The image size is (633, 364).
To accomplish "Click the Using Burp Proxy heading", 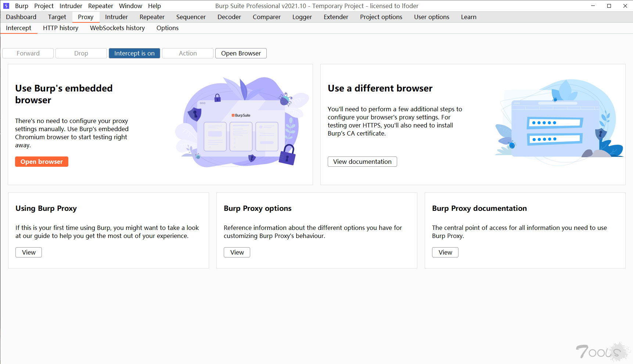I will point(46,208).
